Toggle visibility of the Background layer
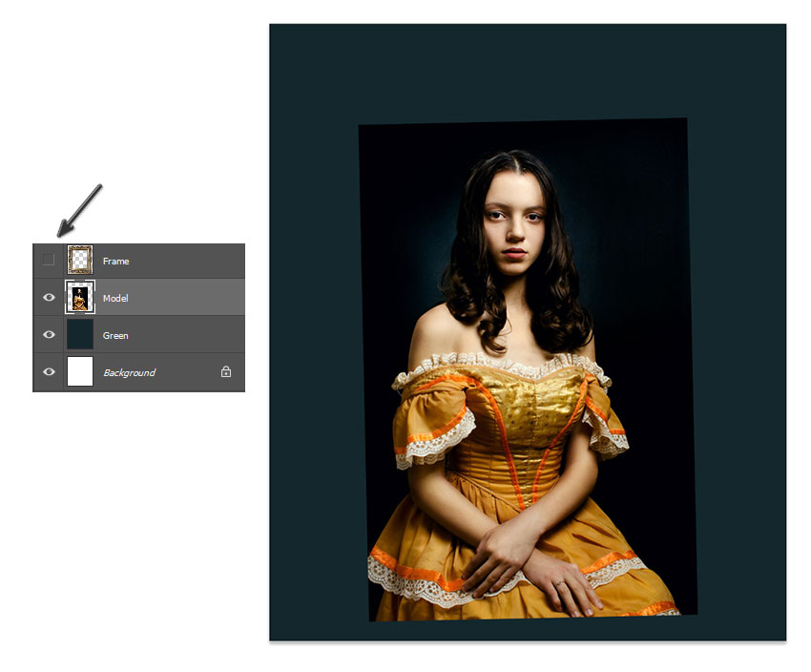The height and width of the screenshot is (672, 811). 50,372
